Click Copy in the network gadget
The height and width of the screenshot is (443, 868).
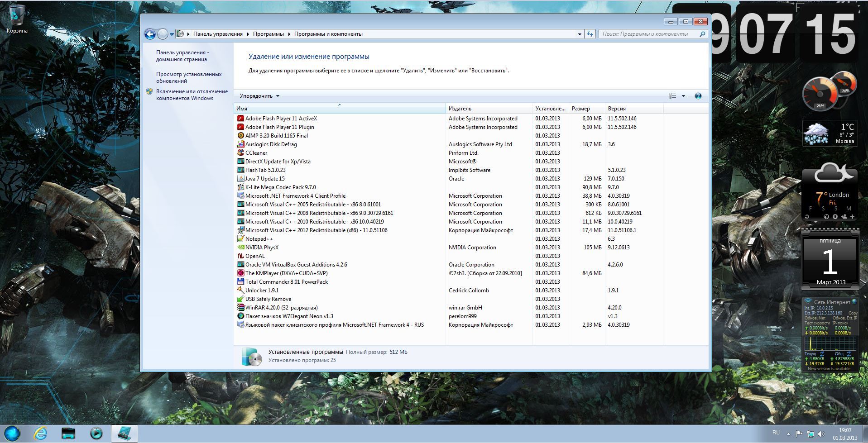click(x=853, y=313)
